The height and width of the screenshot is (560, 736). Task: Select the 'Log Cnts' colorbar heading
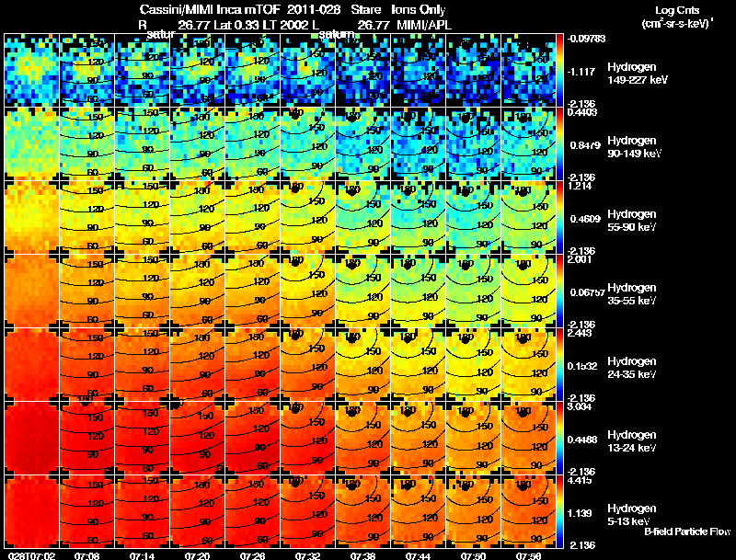pyautogui.click(x=677, y=10)
